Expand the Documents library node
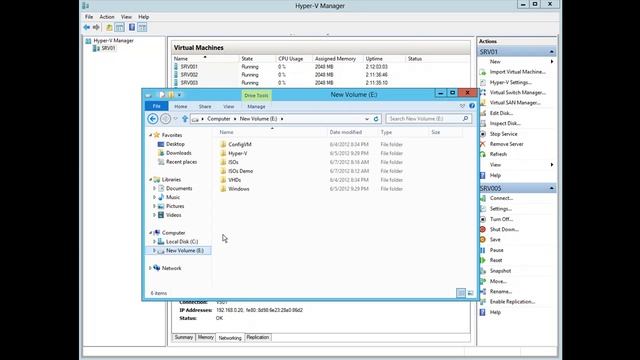Viewport: 640px width, 360px height. [x=155, y=189]
